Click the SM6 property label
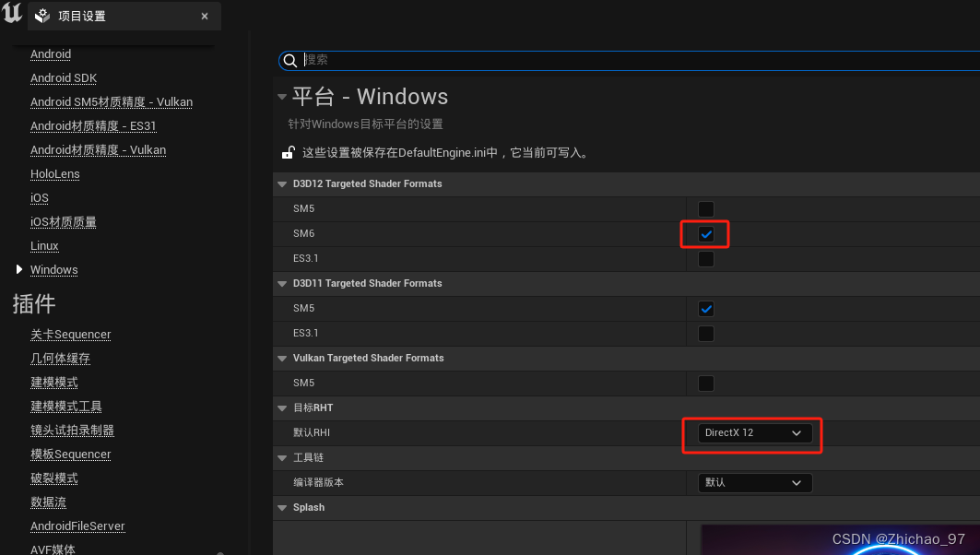The image size is (980, 555). point(303,234)
